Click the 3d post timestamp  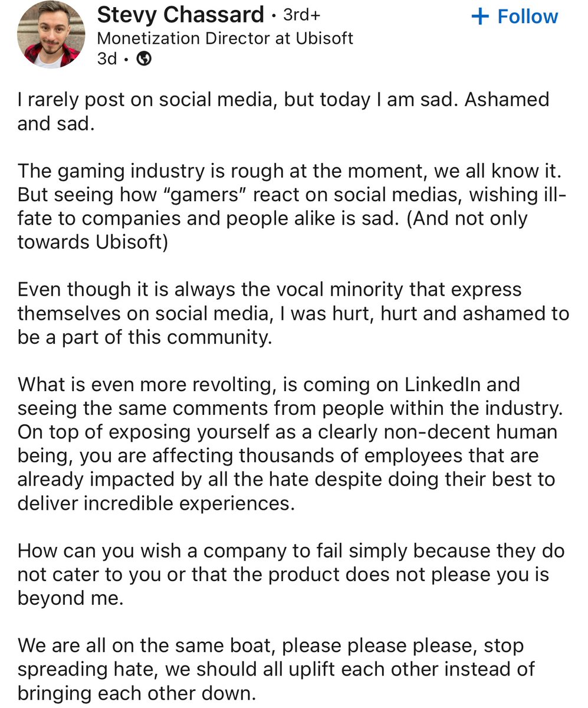pos(106,58)
